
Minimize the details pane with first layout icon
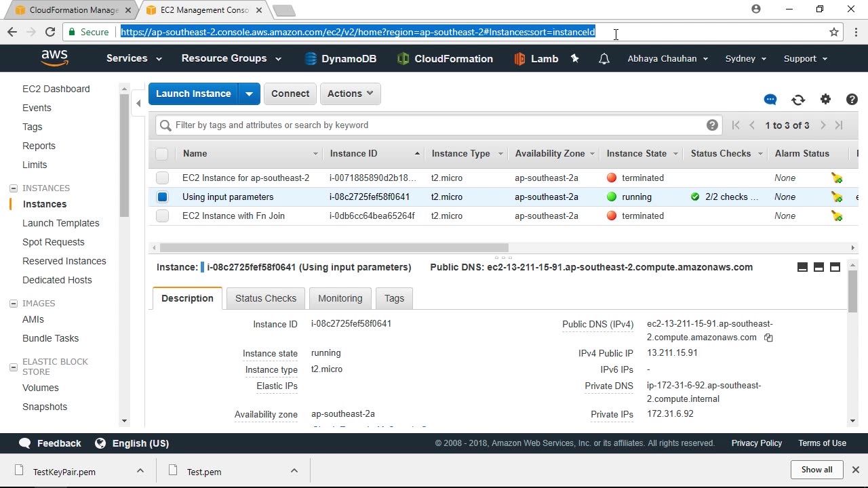[802, 268]
